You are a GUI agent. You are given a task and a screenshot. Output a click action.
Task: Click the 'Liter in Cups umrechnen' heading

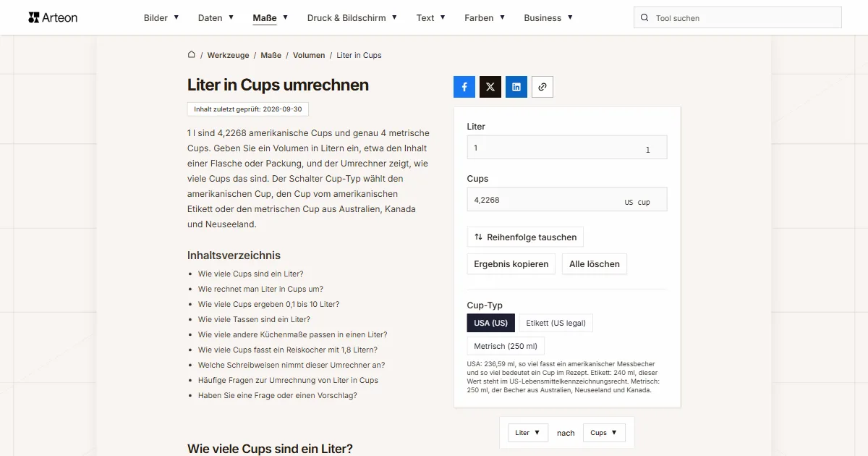point(278,85)
